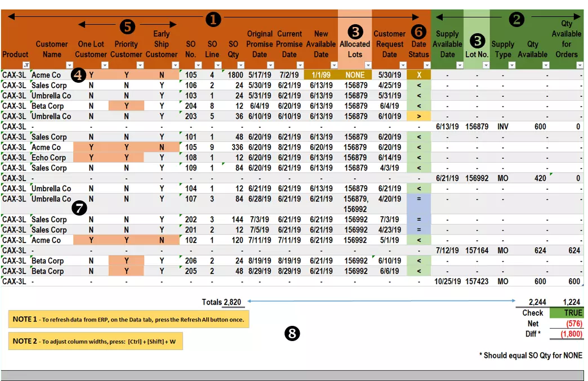Select the 156879, 156992 allocated lots cell
Image resolution: width=588 pixels, height=381 pixels.
355,204
